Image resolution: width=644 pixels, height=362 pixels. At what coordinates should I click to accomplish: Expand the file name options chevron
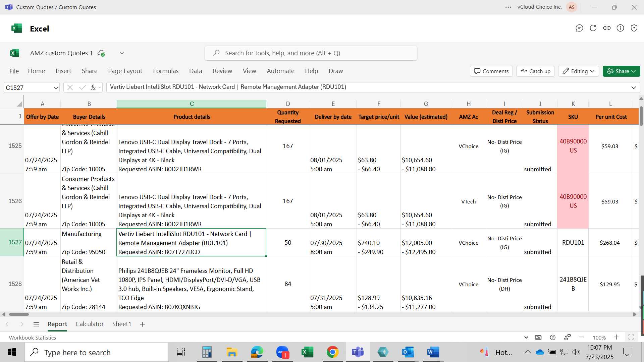click(122, 53)
